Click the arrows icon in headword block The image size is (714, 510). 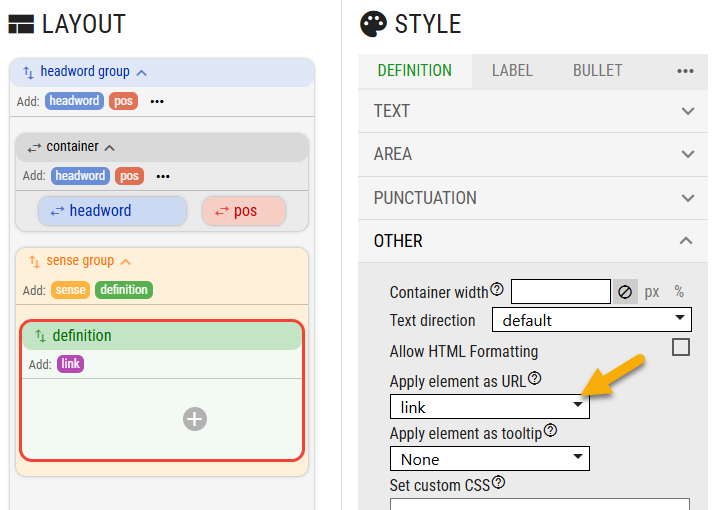coord(57,211)
